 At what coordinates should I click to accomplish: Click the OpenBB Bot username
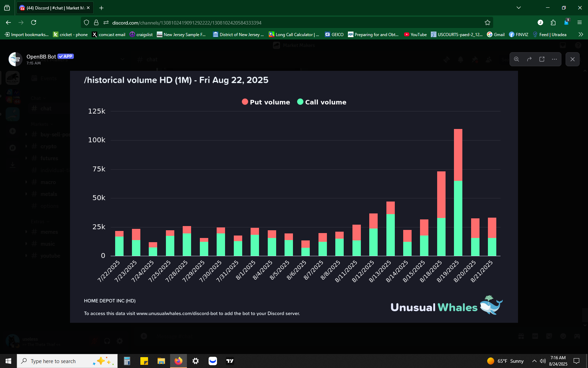pos(41,56)
